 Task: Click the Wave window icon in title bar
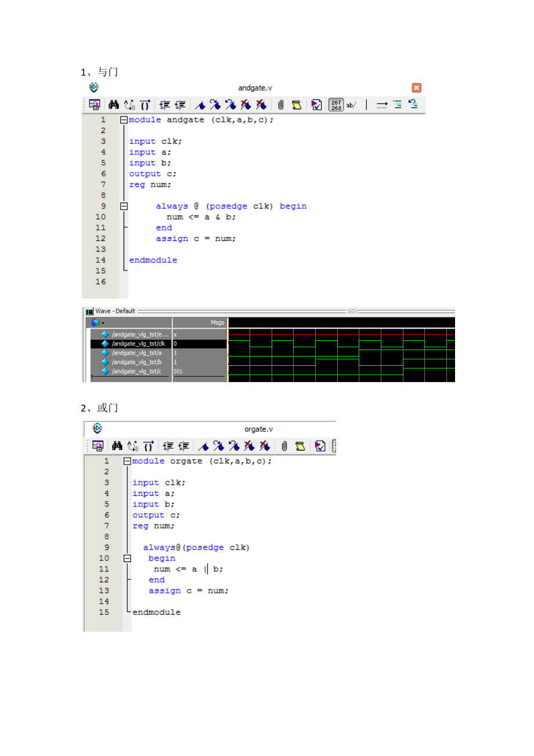click(89, 311)
